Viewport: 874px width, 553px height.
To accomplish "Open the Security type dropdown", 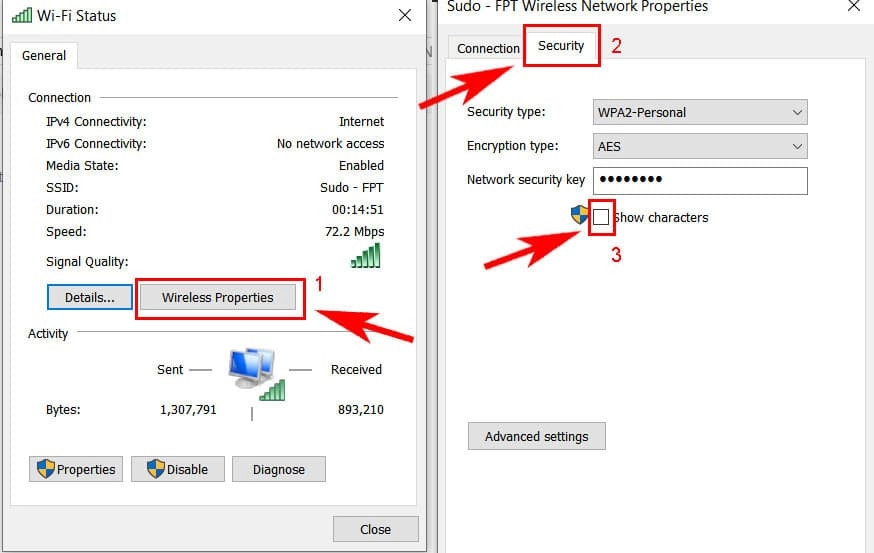I will click(x=700, y=112).
